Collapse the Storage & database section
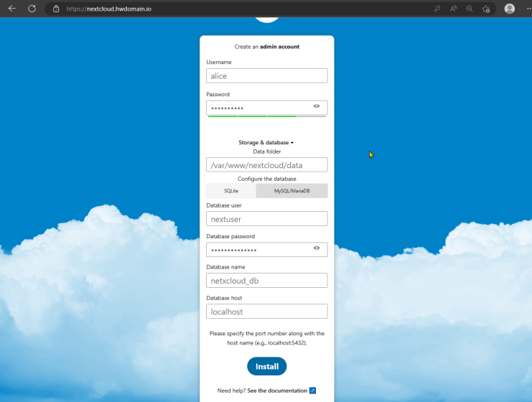 coord(266,142)
